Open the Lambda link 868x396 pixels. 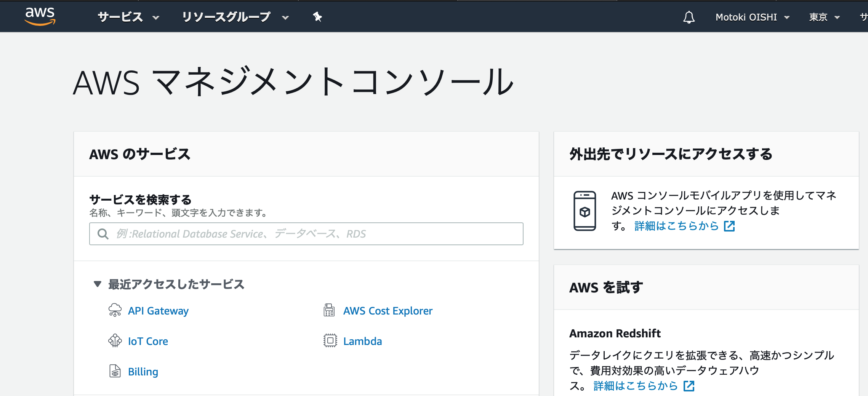362,341
